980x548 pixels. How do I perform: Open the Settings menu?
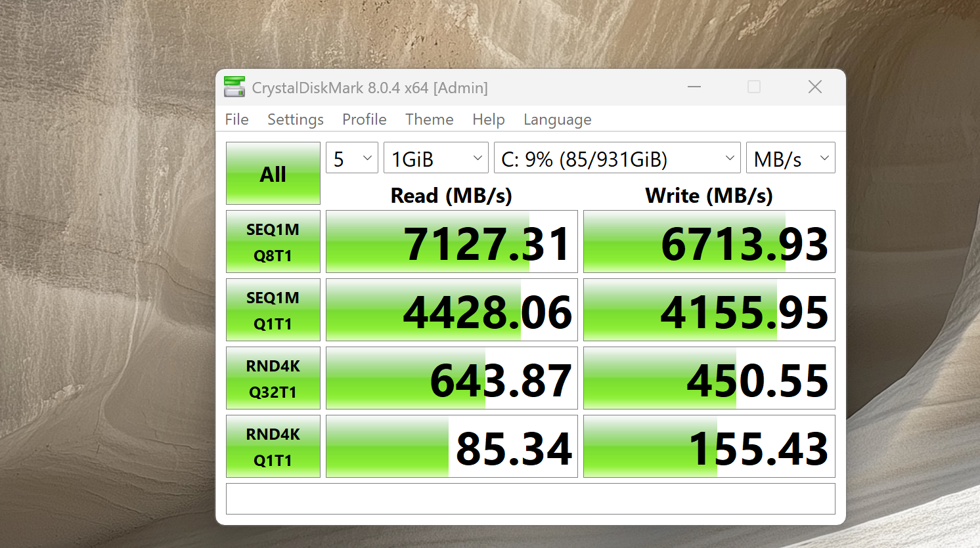(x=295, y=119)
